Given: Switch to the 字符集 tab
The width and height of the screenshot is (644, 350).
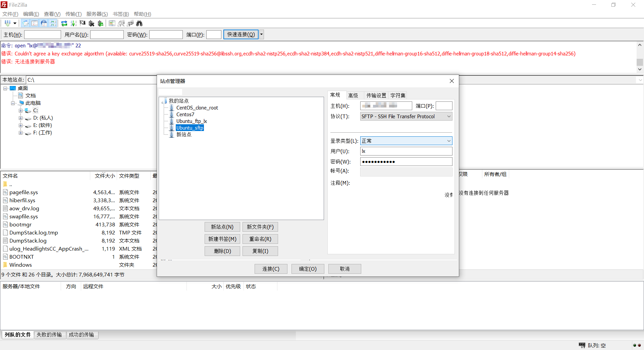Looking at the screenshot, I should [398, 95].
